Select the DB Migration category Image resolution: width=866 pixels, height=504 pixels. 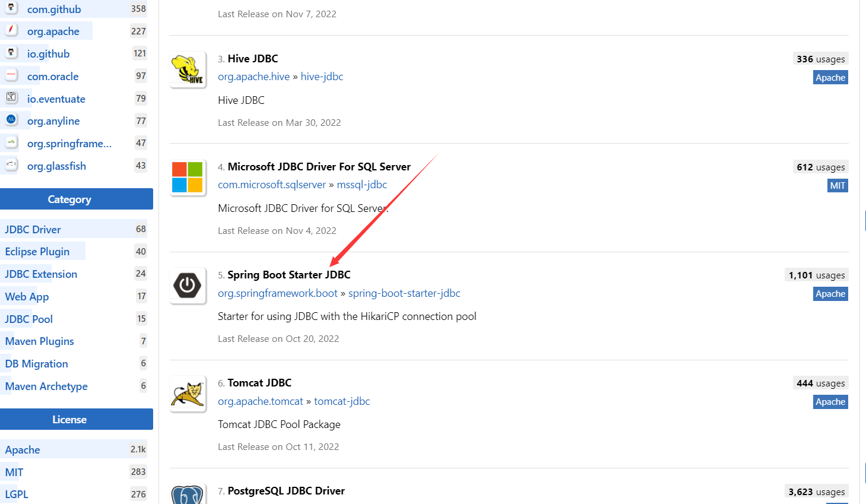tap(37, 364)
